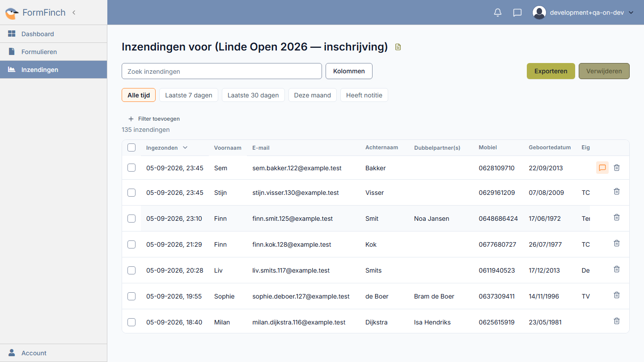The image size is (644, 362).
Task: Open notifications bell
Action: click(498, 13)
